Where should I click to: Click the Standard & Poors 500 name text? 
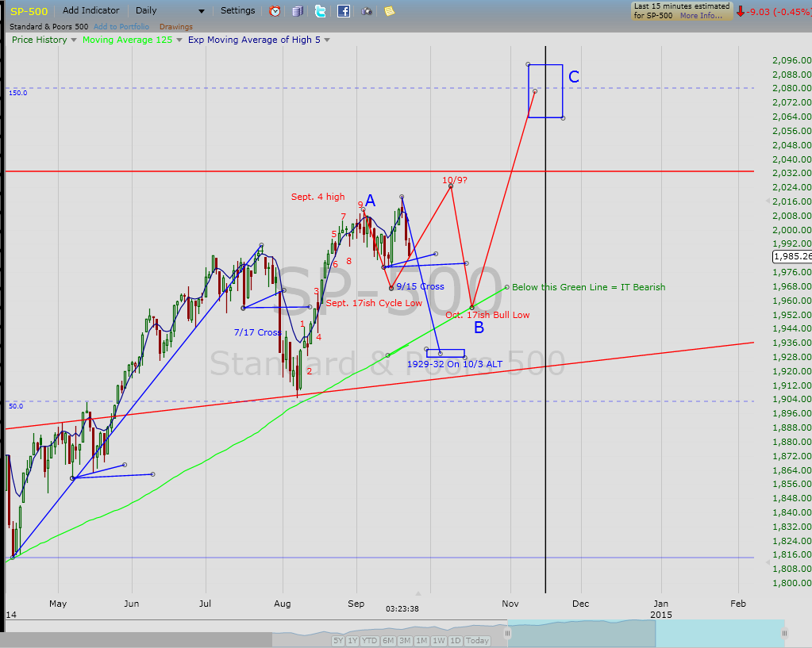[x=48, y=27]
